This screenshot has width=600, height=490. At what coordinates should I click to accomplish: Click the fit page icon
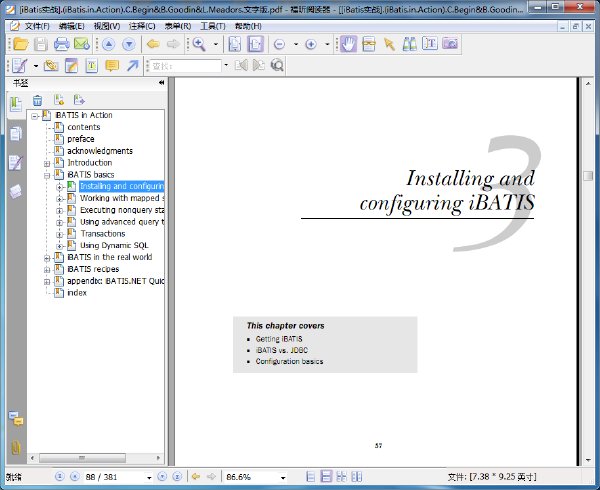(235, 44)
